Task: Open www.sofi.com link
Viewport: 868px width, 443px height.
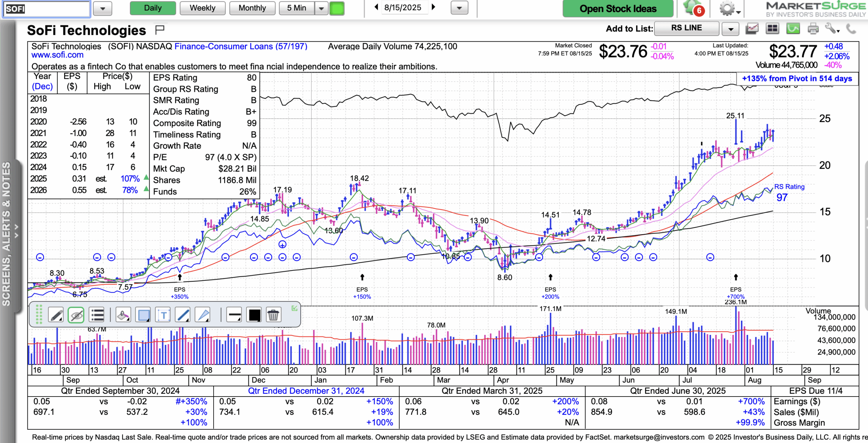Action: coord(57,55)
